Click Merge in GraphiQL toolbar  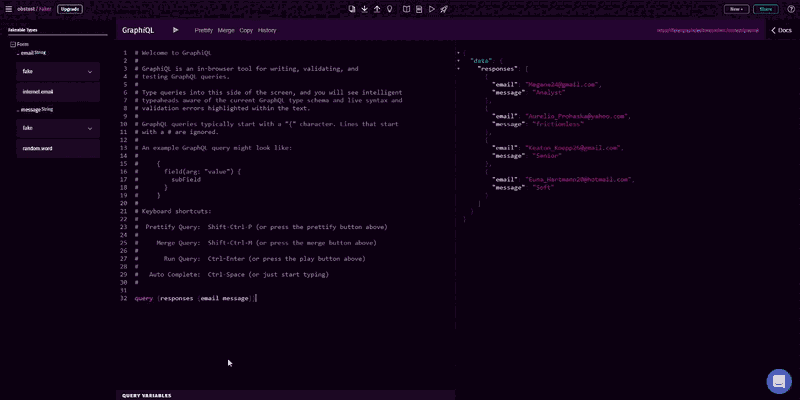point(226,30)
